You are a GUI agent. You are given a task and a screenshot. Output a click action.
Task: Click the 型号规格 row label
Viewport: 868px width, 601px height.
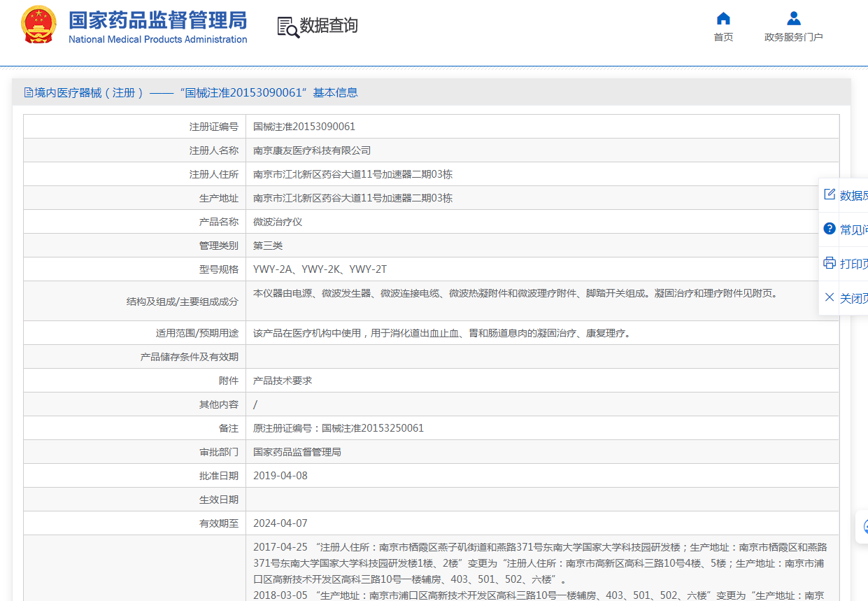pyautogui.click(x=219, y=269)
